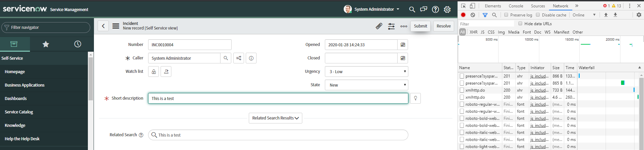Submit the new incident record

coord(420,26)
